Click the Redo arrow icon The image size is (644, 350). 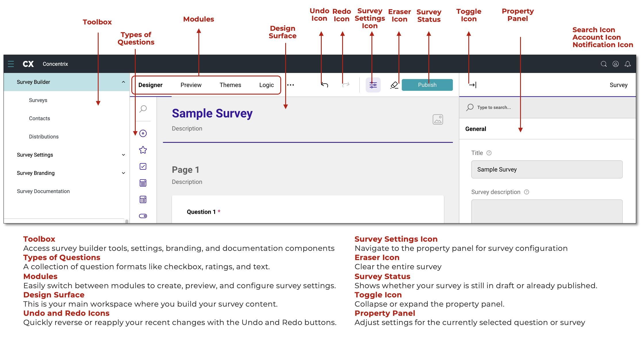click(346, 84)
